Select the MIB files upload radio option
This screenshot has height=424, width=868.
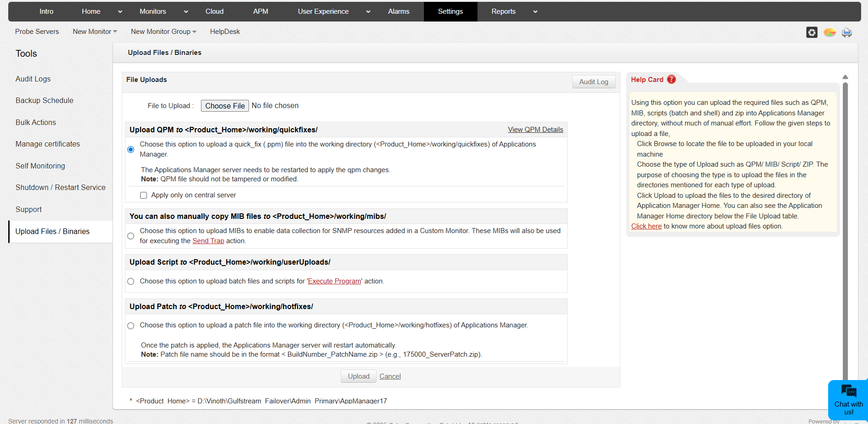click(x=131, y=236)
